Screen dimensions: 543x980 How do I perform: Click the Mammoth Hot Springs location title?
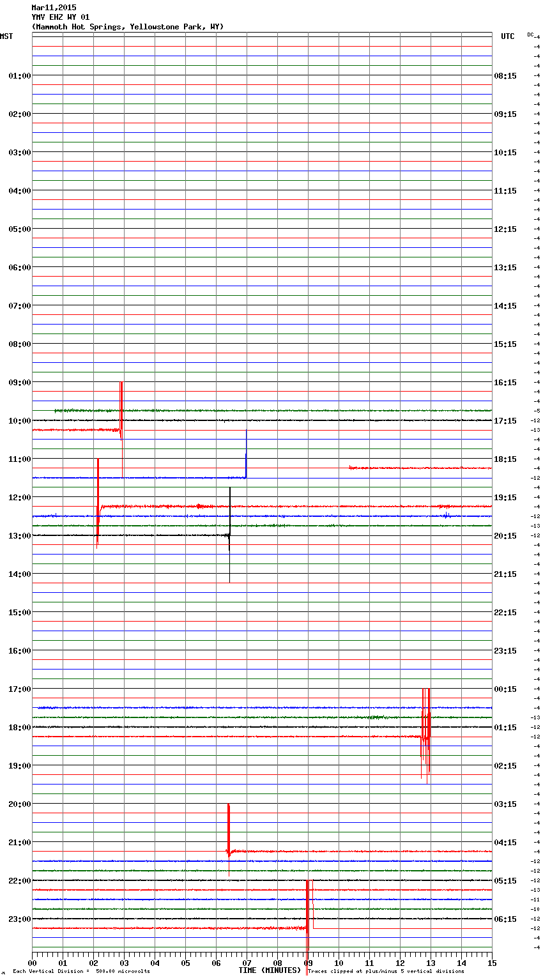click(128, 27)
